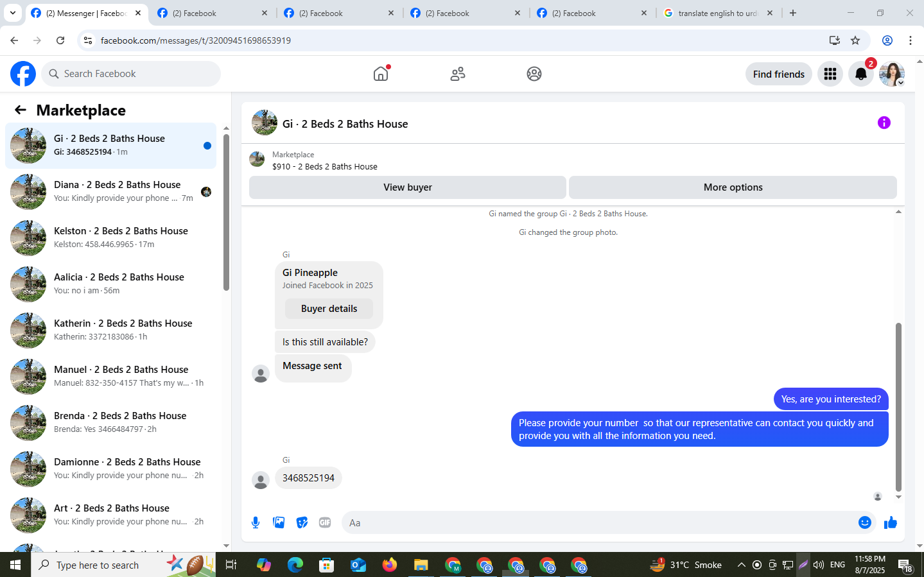Switch to the fourth Facebook tab
Image resolution: width=924 pixels, height=577 pixels.
[x=466, y=13]
